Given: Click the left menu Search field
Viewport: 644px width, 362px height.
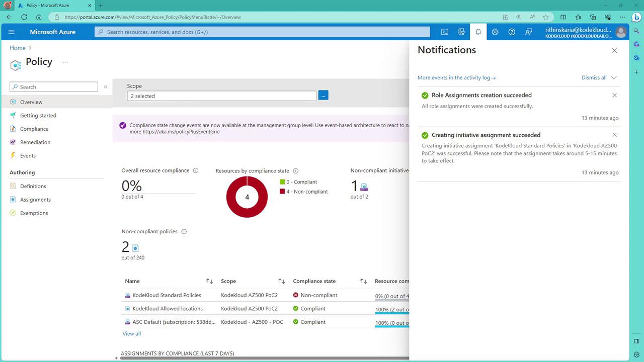Looking at the screenshot, I should coord(54,87).
